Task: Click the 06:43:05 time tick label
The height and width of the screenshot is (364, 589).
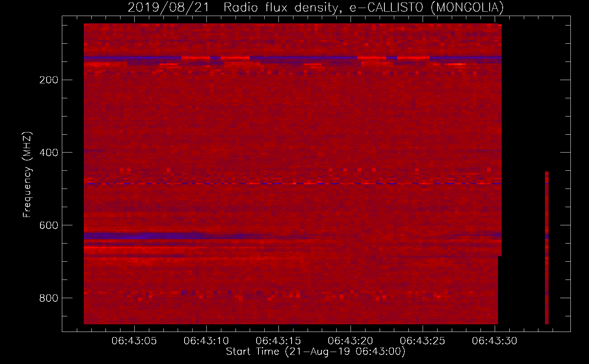Action: [x=134, y=341]
